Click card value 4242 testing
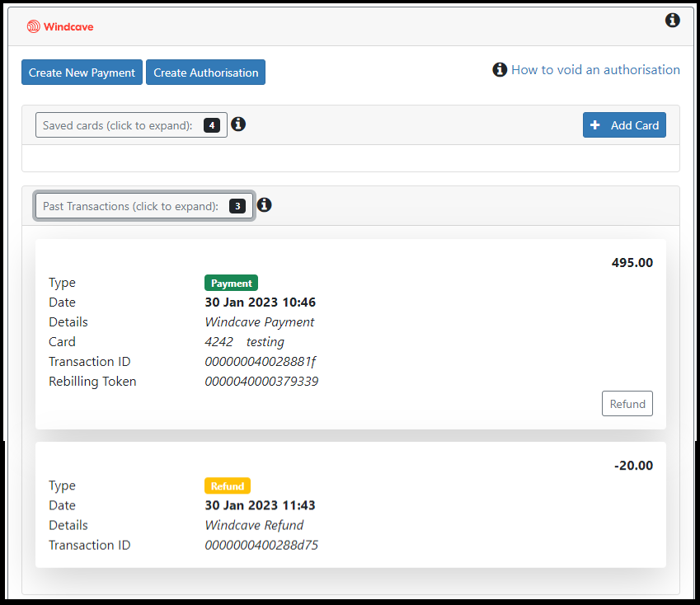Screen dimensions: 700x605 click(x=245, y=342)
